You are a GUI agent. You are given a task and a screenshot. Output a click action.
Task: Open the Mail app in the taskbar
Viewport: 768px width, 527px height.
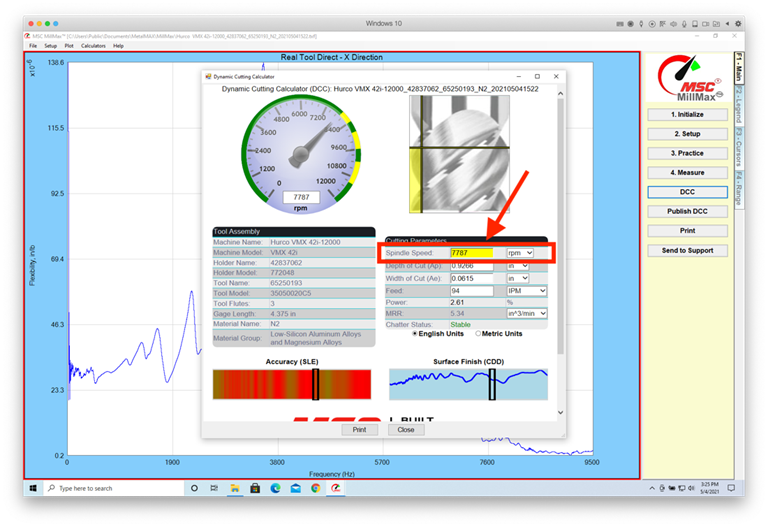(295, 488)
